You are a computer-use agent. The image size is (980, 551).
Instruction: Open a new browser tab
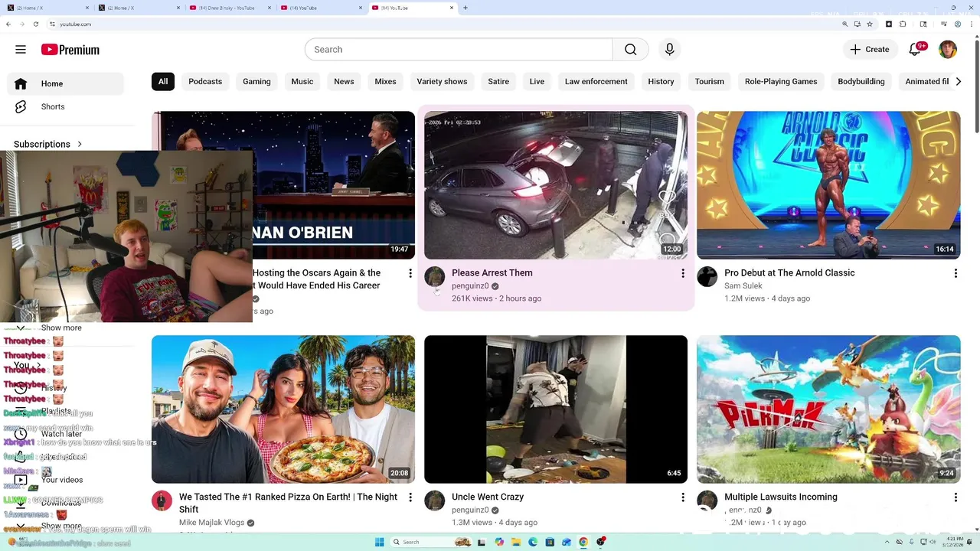coord(465,8)
